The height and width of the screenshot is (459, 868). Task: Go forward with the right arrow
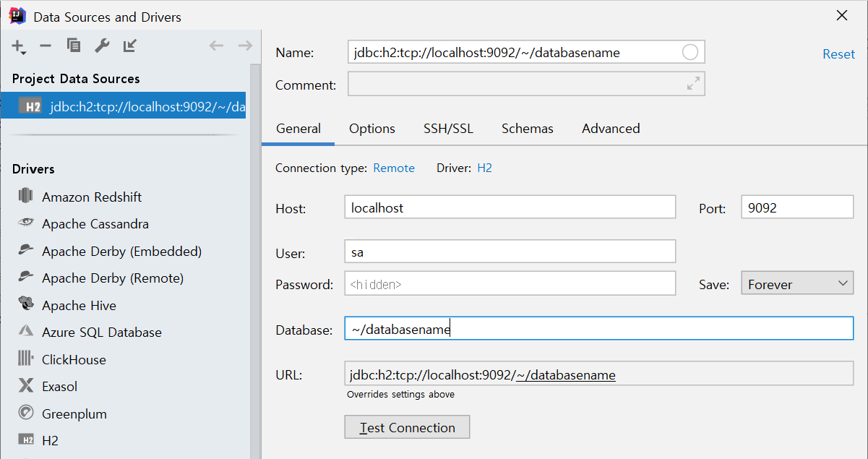coord(245,46)
